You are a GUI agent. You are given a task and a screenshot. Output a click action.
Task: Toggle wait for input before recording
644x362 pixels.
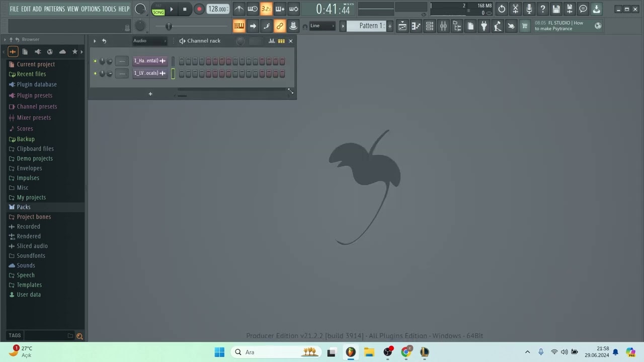(253, 9)
